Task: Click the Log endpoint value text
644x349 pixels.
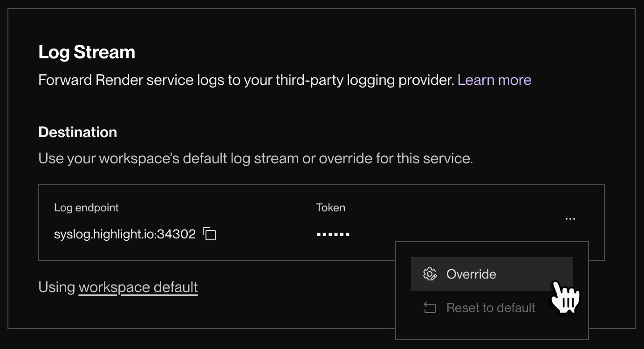Action: [x=124, y=234]
